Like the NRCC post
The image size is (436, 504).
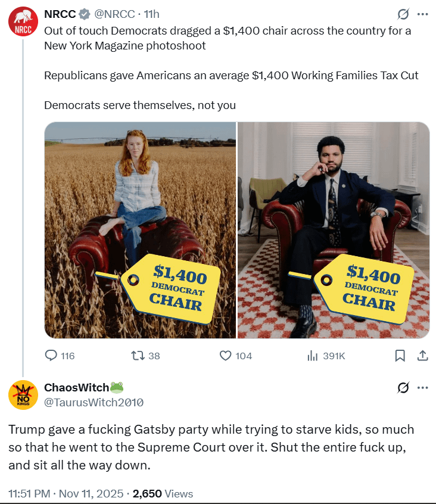[x=225, y=356]
